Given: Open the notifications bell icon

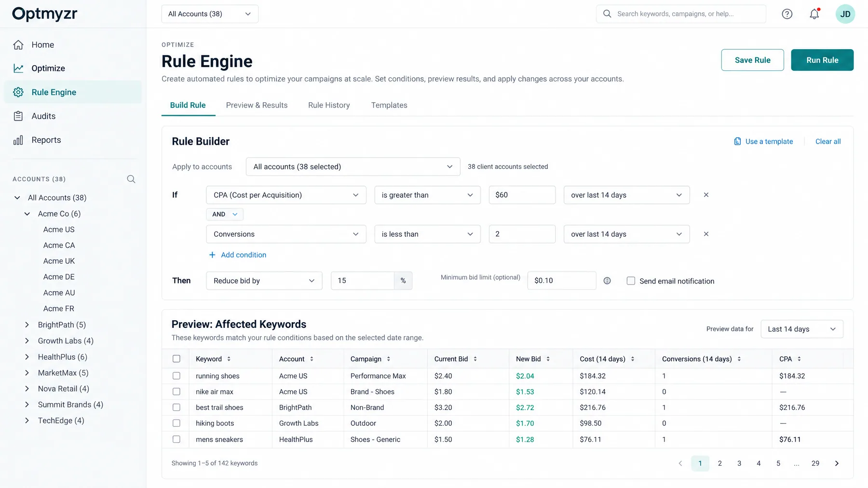Looking at the screenshot, I should pyautogui.click(x=814, y=14).
